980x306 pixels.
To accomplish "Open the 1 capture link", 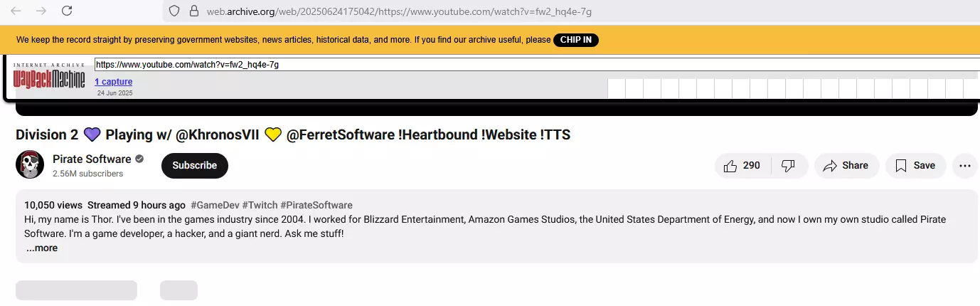I will point(113,82).
